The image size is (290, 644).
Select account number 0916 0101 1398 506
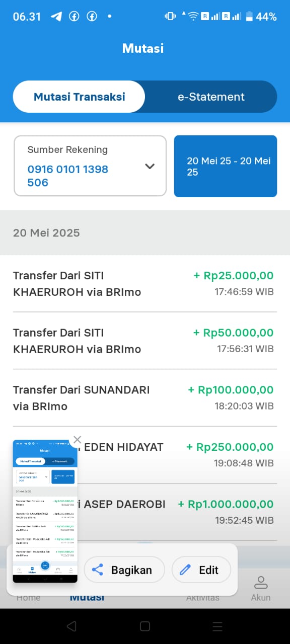68,176
